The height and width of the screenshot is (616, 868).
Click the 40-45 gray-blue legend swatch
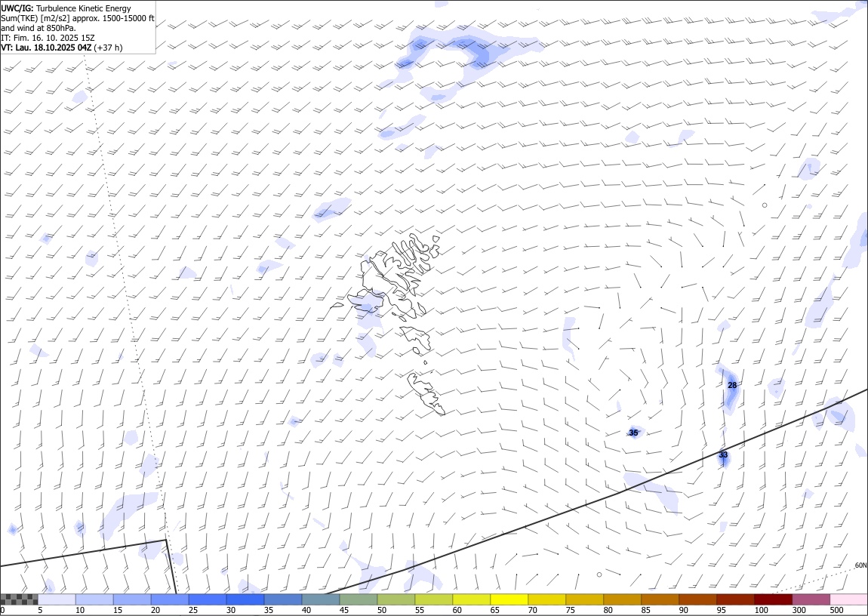[x=321, y=599]
